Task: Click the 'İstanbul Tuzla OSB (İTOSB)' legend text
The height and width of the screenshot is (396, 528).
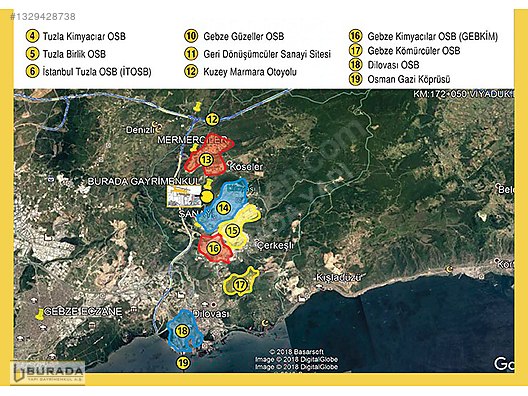Action: 97,72
